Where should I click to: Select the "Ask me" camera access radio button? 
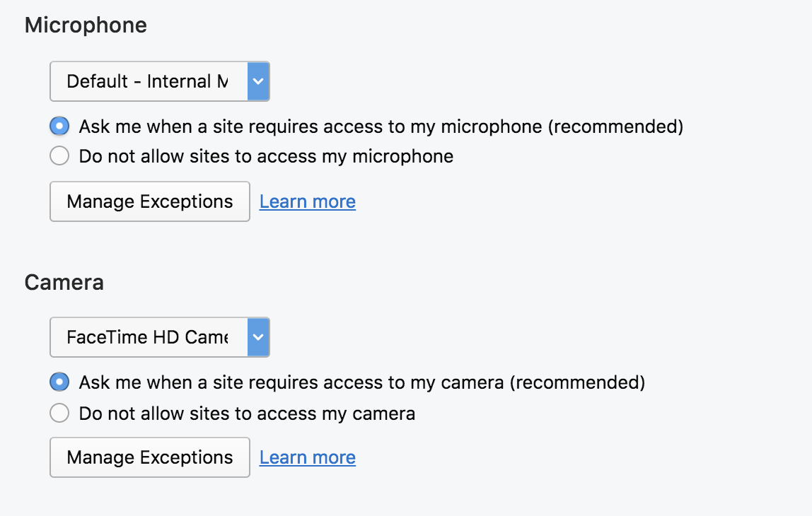59,382
